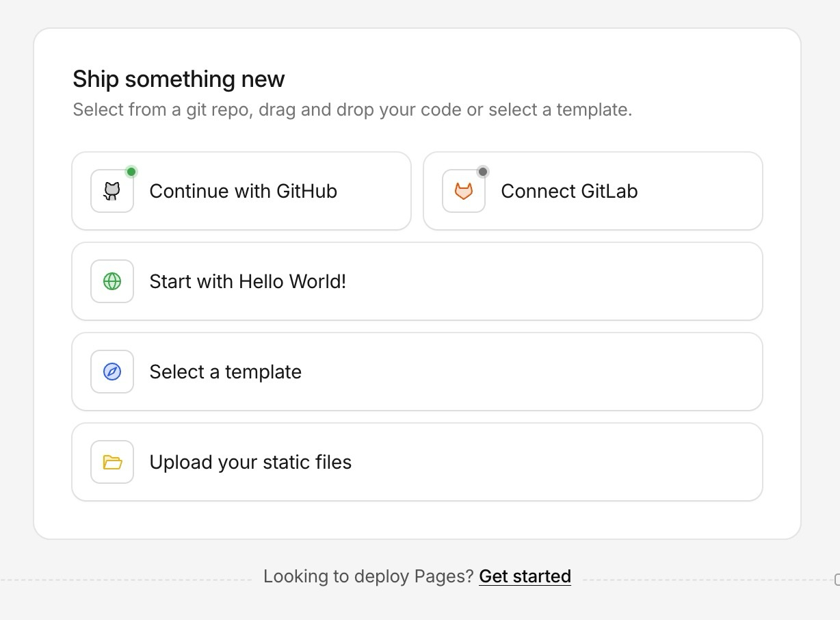Click the GitLab icon's bordered container
Image resolution: width=840 pixels, height=620 pixels.
pos(463,191)
